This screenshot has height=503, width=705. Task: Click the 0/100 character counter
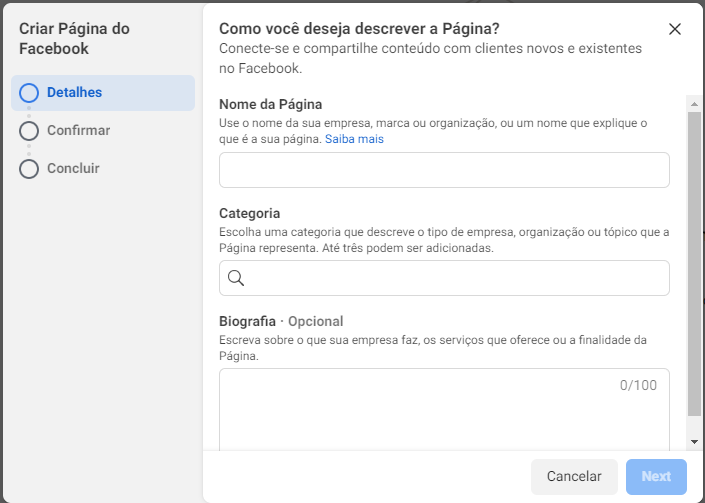(638, 385)
